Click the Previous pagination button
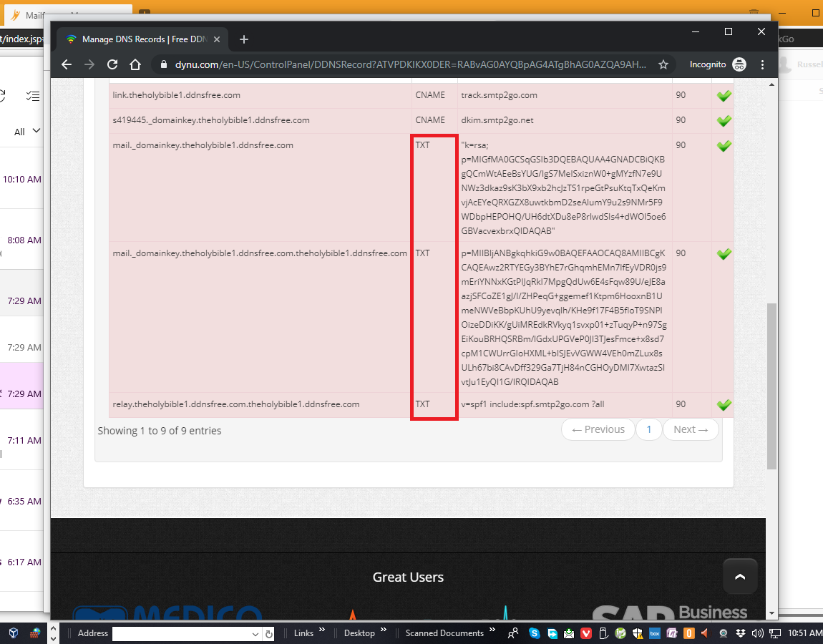This screenshot has width=823, height=644. (598, 429)
